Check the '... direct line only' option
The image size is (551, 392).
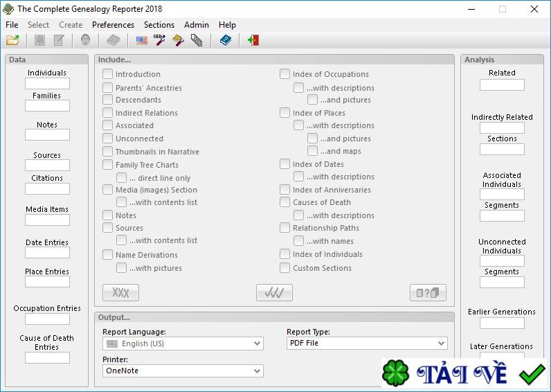[122, 178]
